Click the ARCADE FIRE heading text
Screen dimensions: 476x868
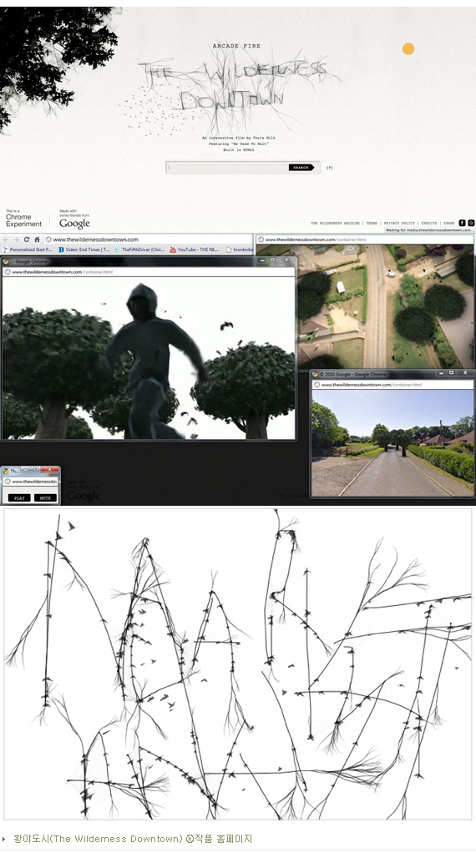(236, 46)
